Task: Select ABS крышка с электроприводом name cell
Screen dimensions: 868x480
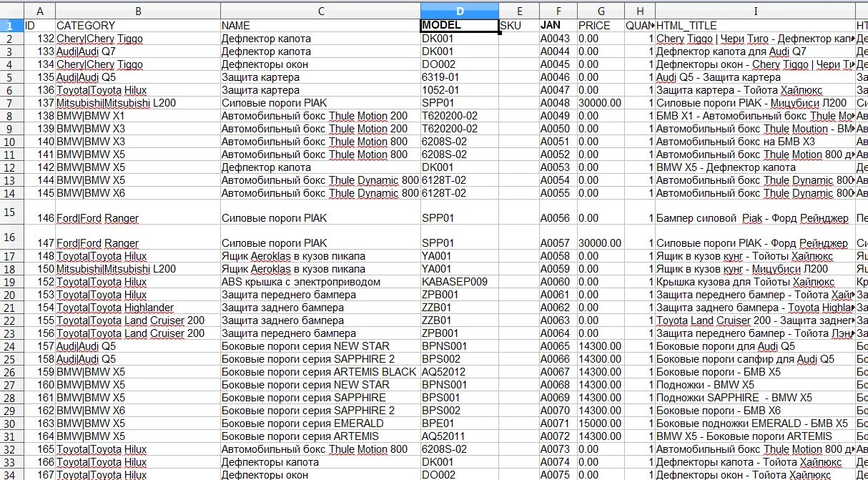Action: [x=320, y=282]
